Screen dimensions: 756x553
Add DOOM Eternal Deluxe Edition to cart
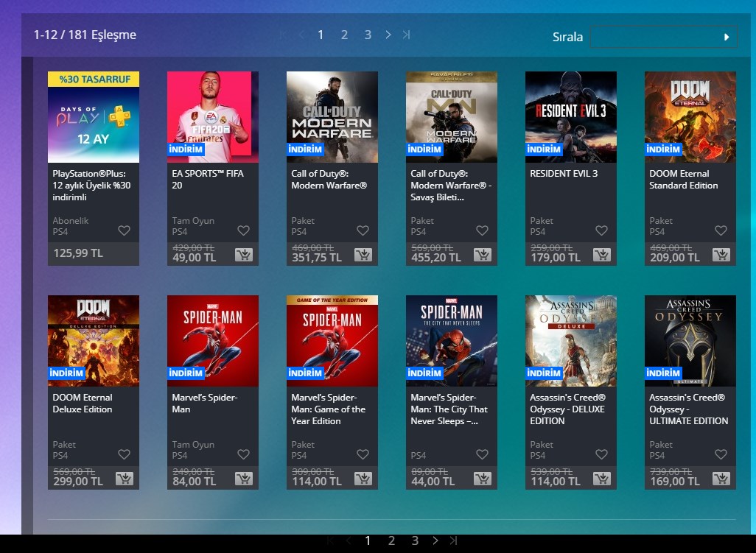[125, 479]
